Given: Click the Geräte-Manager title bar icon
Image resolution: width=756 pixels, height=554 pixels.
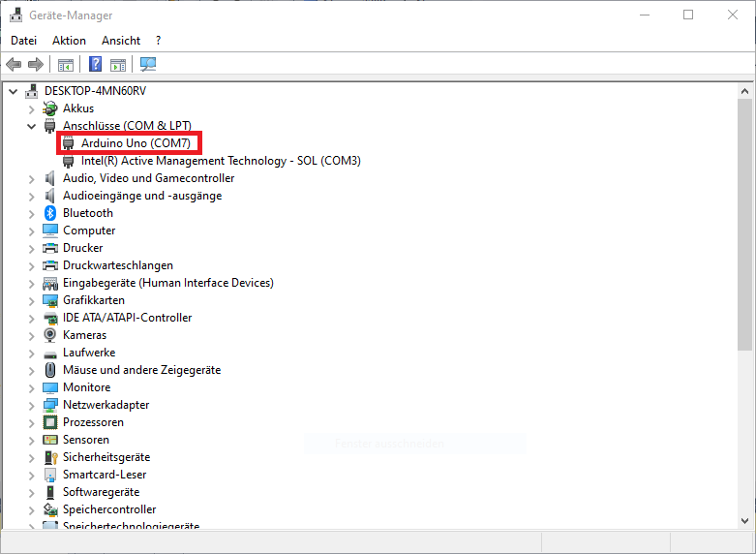Looking at the screenshot, I should pyautogui.click(x=15, y=15).
